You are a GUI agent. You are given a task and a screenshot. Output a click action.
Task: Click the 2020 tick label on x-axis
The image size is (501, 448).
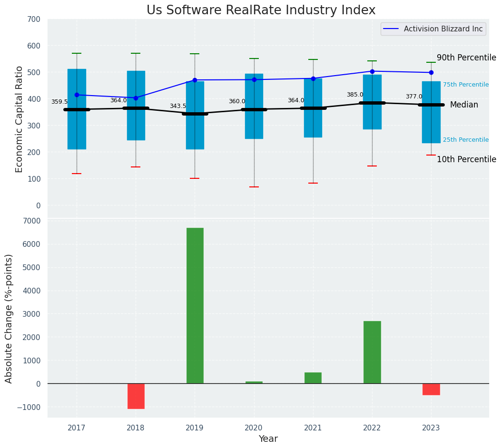coord(254,428)
